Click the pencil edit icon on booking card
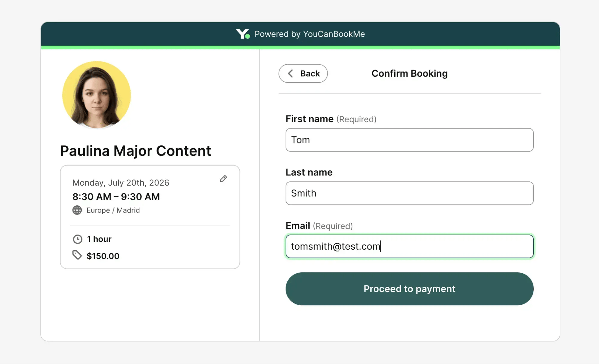The width and height of the screenshot is (599, 364). click(223, 179)
